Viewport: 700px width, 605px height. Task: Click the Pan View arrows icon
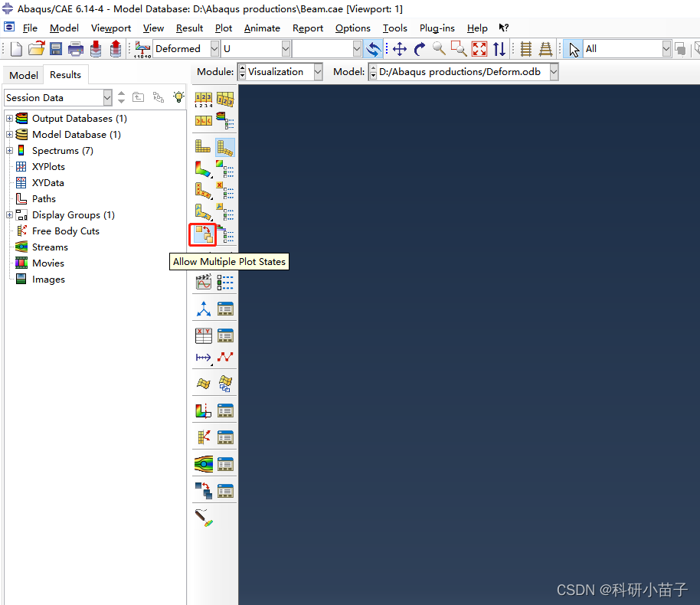[x=399, y=49]
